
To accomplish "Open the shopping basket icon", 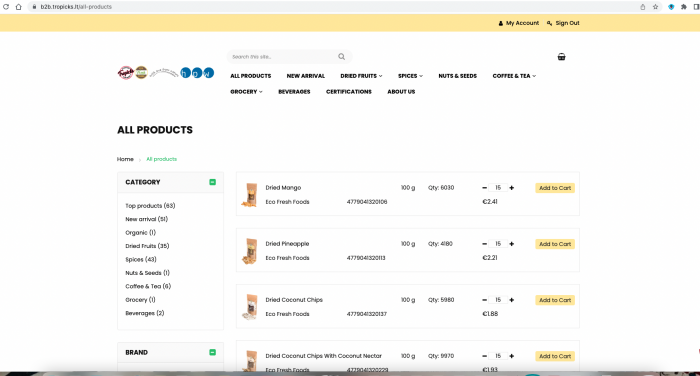I will (562, 57).
